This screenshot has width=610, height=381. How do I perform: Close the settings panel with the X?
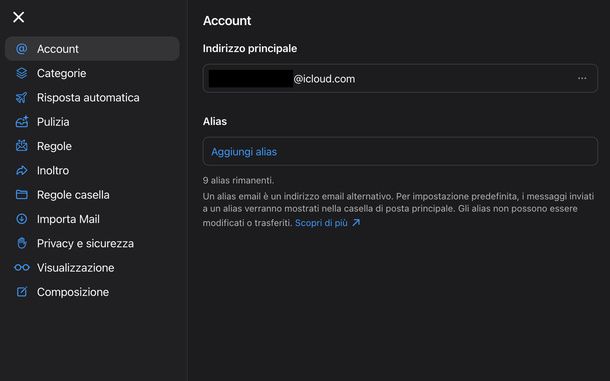click(x=18, y=17)
